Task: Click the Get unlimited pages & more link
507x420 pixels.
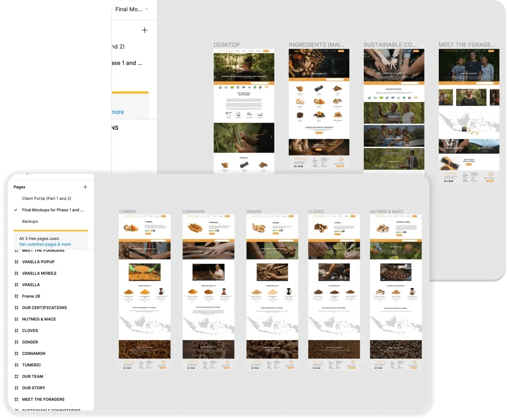Action: click(45, 244)
